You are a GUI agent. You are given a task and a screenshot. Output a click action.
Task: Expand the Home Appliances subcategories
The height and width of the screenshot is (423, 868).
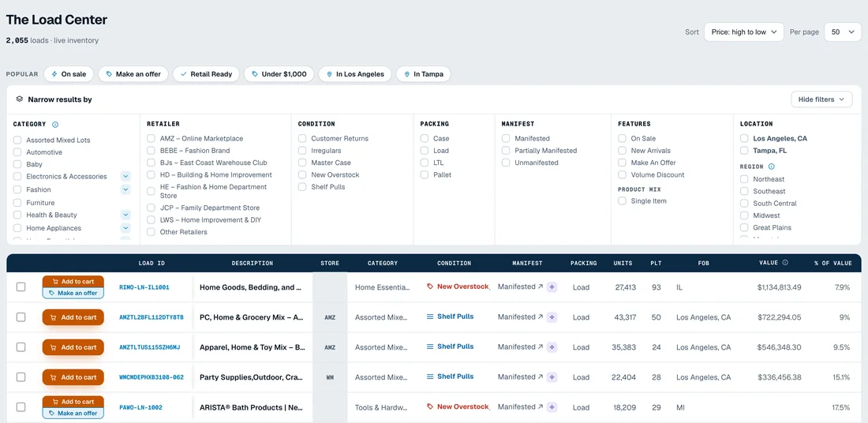point(125,228)
